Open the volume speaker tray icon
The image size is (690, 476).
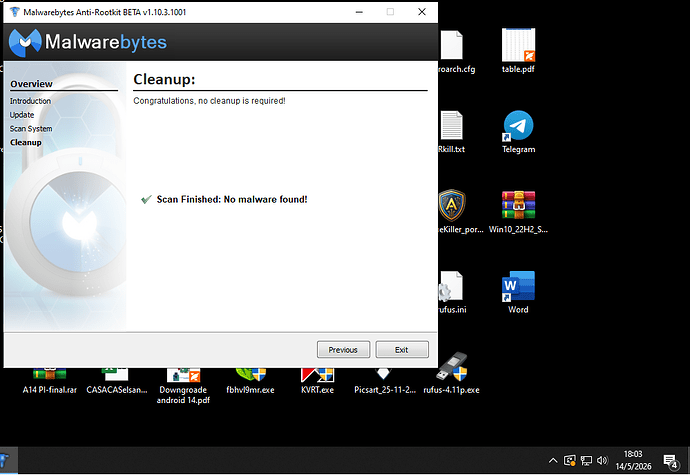point(602,461)
